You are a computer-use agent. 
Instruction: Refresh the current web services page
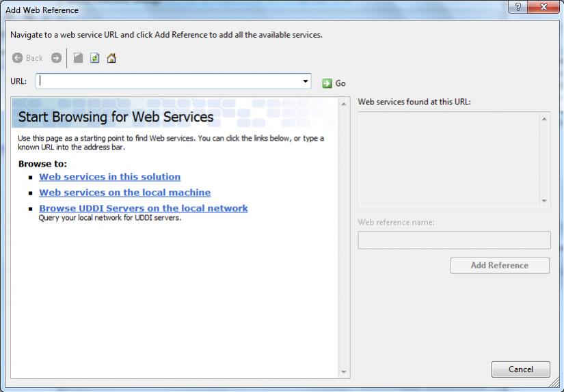(95, 58)
